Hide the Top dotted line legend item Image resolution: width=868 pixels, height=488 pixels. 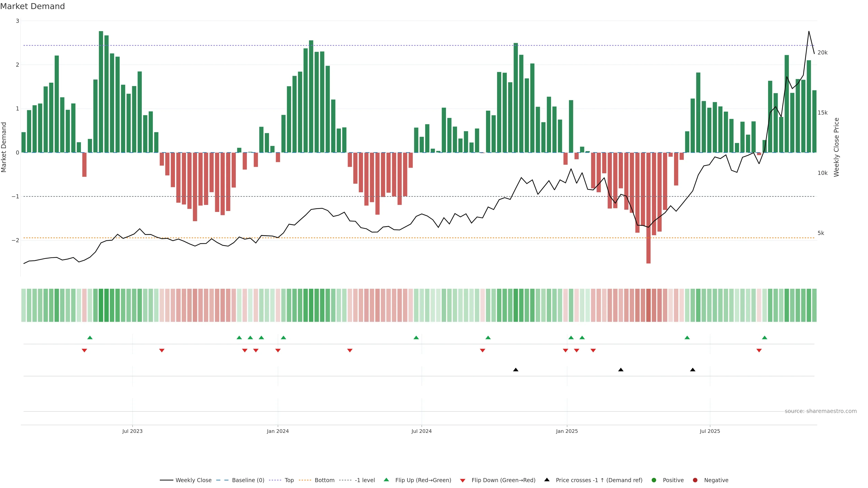coord(289,480)
